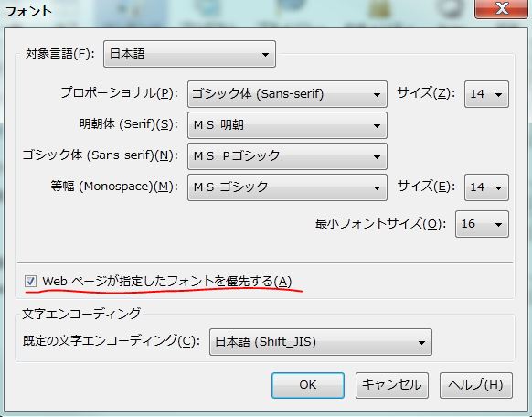Click the ゴシック体 (Sans-serif)(N) label
The image size is (532, 417).
101,155
